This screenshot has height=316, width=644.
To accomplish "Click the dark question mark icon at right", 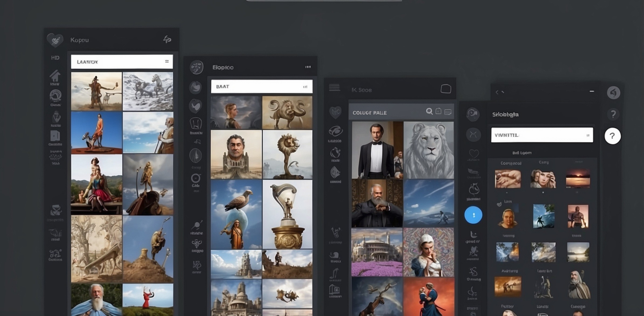I will 613,114.
